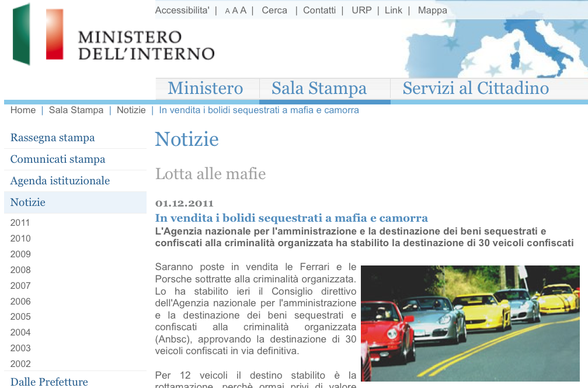Screen dimensions: 588x388
Task: Click the Lotta alle mafie subheading
Action: point(210,174)
